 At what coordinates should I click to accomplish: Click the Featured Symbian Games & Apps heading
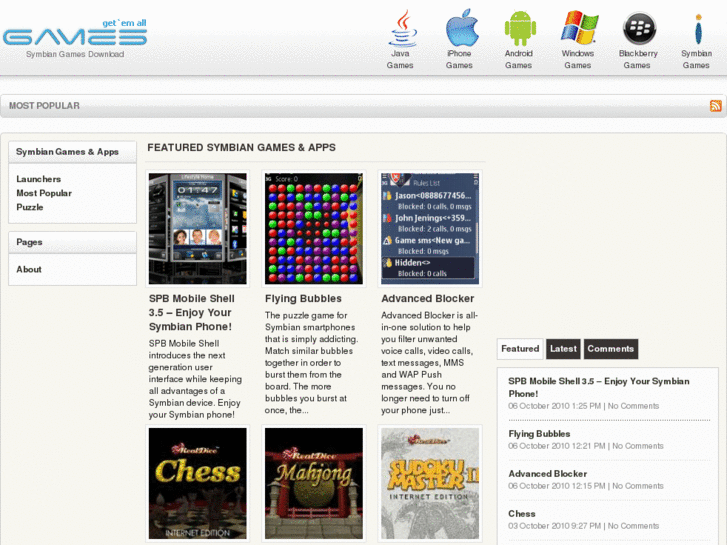coord(242,147)
